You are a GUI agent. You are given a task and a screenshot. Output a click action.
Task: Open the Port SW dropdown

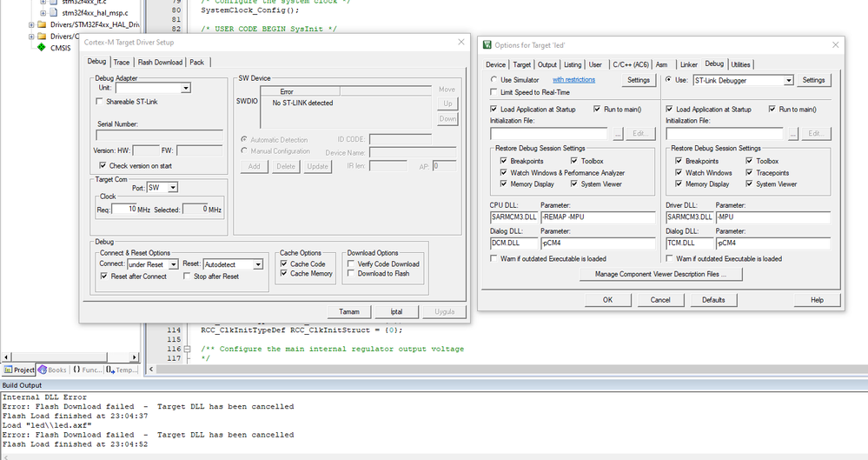(162, 188)
